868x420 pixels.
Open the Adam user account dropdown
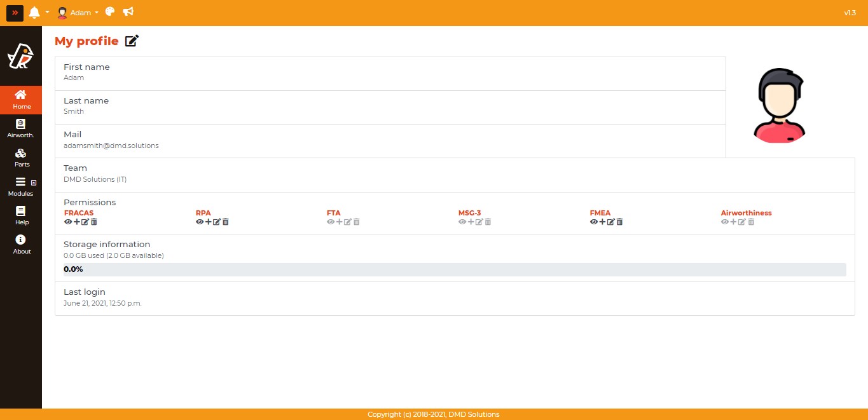pyautogui.click(x=78, y=13)
